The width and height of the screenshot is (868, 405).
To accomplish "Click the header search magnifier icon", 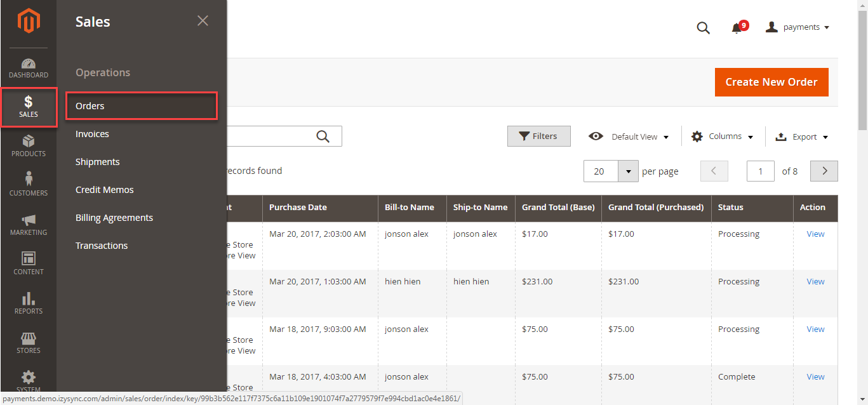I will coord(703,28).
